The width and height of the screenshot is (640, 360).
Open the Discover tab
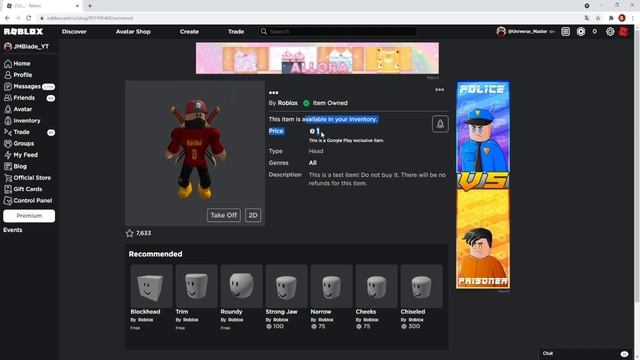coord(74,31)
